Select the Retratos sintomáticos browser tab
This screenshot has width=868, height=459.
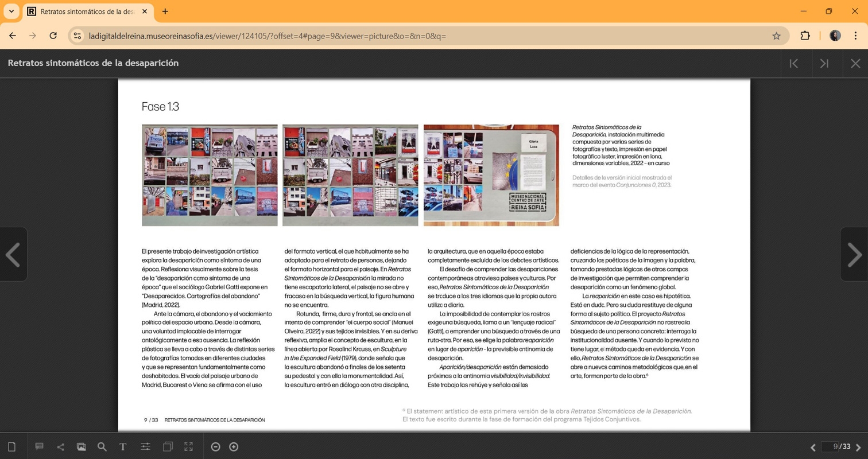pos(88,11)
